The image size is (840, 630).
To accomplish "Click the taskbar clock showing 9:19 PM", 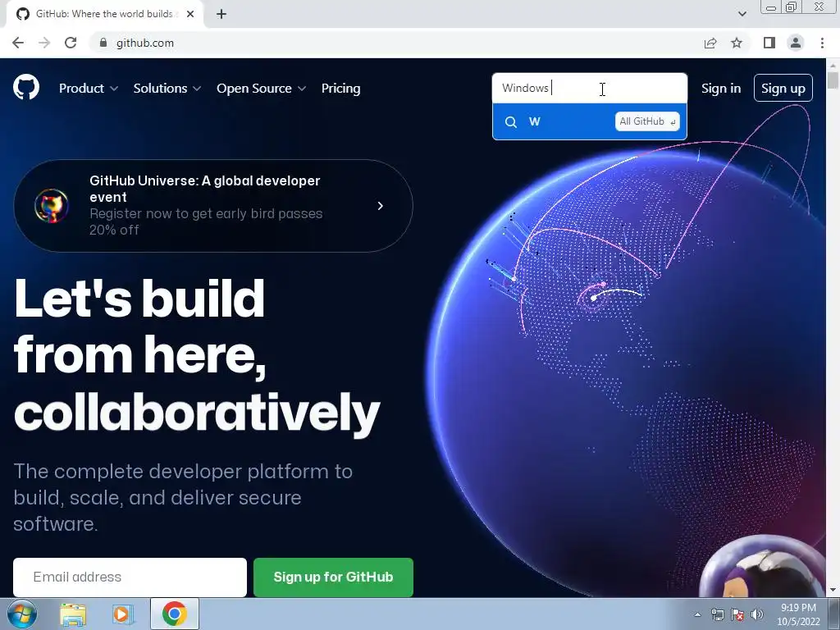I will pyautogui.click(x=798, y=614).
